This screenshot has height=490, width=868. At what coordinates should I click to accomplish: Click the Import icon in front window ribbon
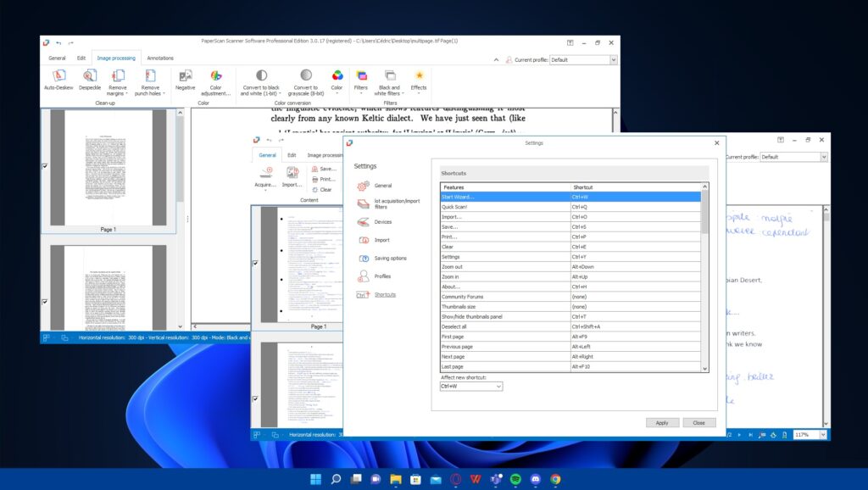292,173
